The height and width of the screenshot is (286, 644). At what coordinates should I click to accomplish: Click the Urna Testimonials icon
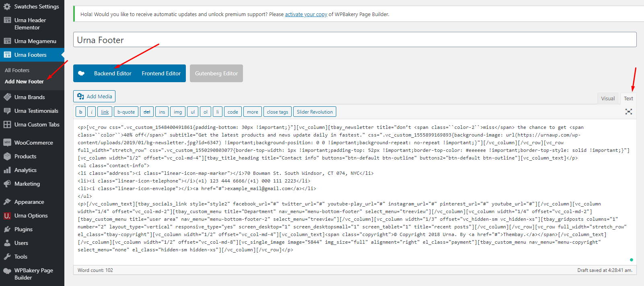pos(7,111)
